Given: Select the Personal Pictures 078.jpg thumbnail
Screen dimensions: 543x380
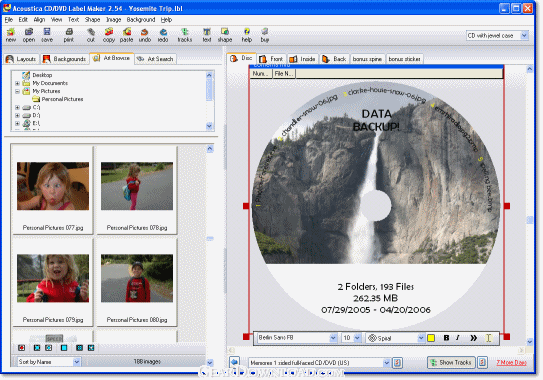Looking at the screenshot, I should pyautogui.click(x=137, y=190).
